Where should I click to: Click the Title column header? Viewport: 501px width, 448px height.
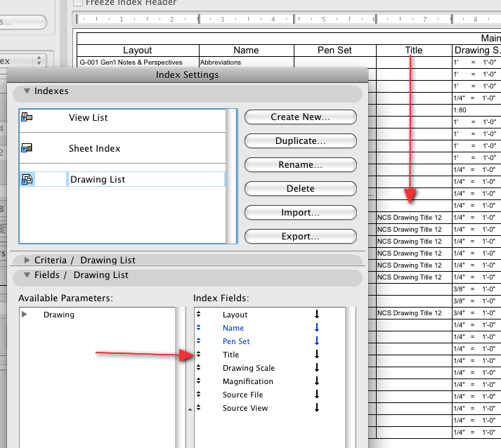click(x=414, y=50)
